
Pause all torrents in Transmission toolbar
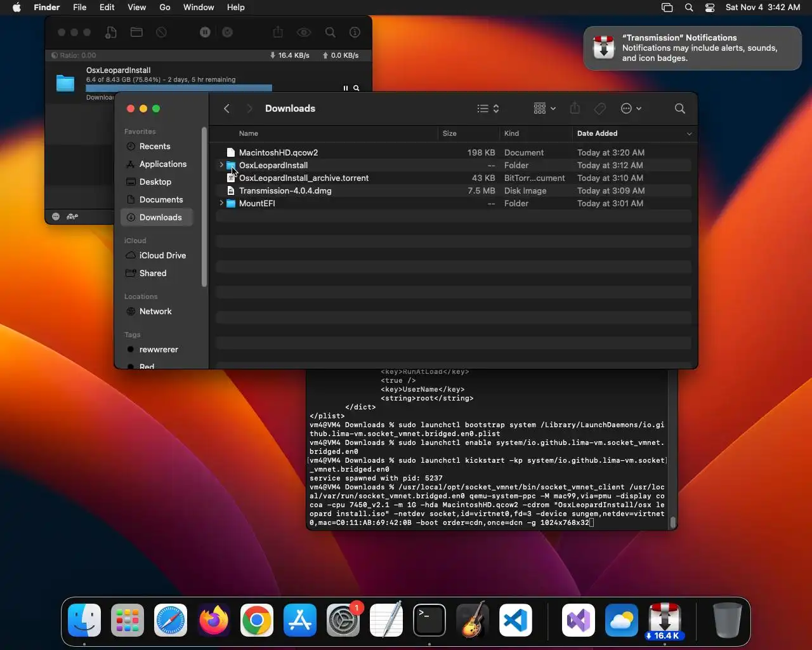(x=205, y=32)
